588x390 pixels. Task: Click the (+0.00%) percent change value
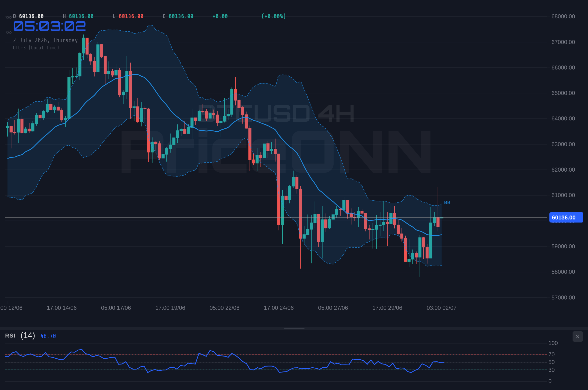click(274, 16)
